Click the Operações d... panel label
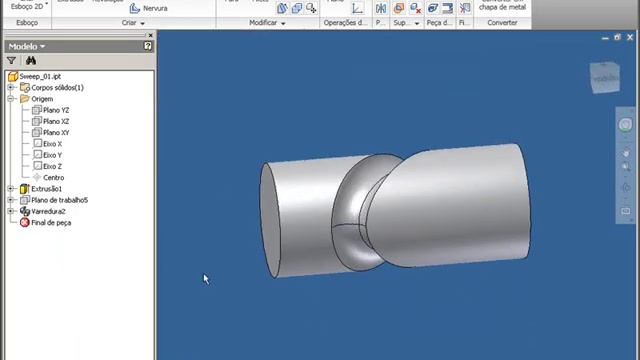Viewport: 640px width, 360px height. (345, 23)
